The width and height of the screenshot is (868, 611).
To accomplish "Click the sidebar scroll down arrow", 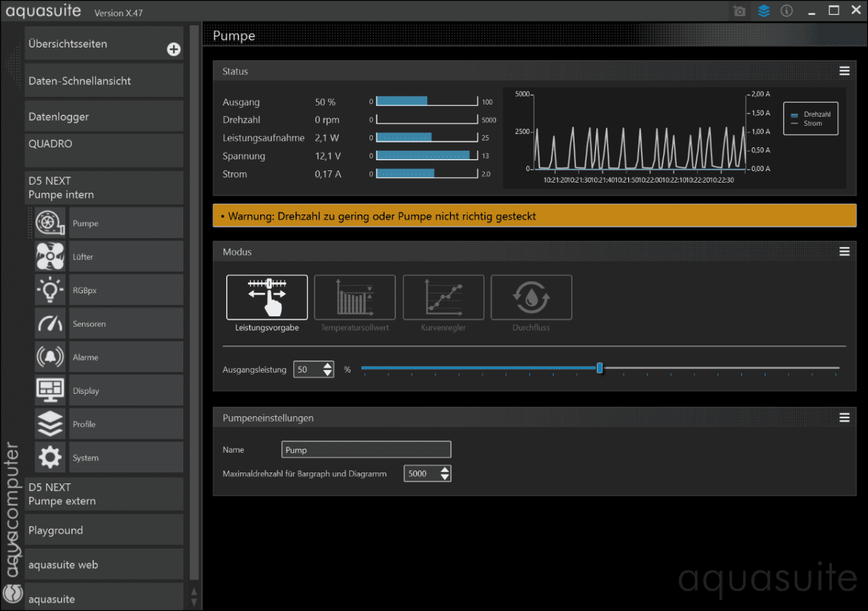I will [x=194, y=602].
